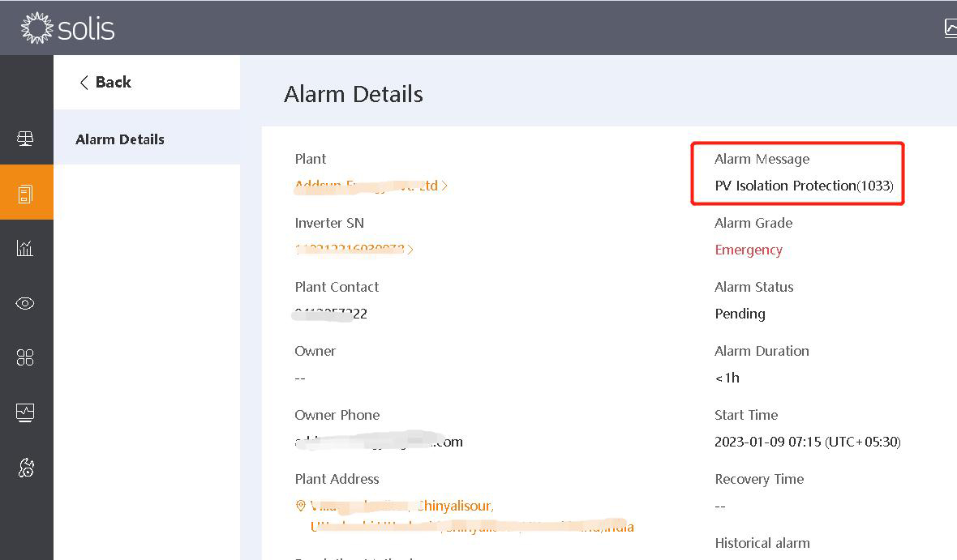Screen dimensions: 957x560
Task: Expand the chevron next to plant name
Action: (x=444, y=186)
